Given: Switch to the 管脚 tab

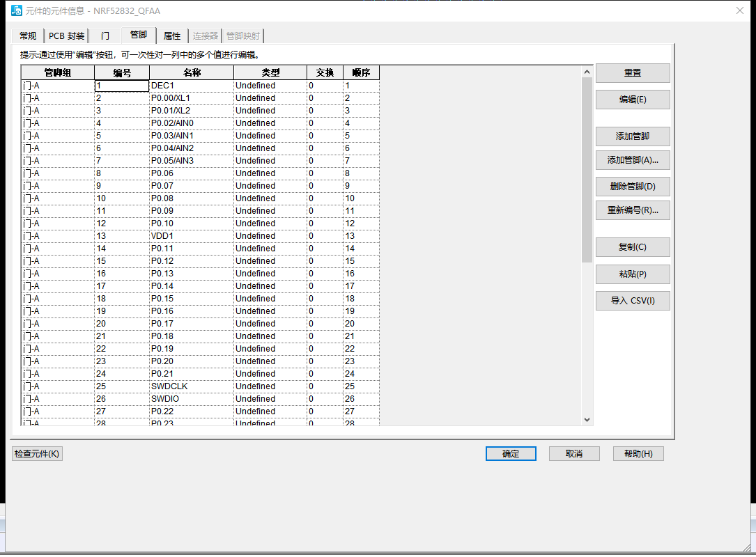Looking at the screenshot, I should [x=139, y=35].
